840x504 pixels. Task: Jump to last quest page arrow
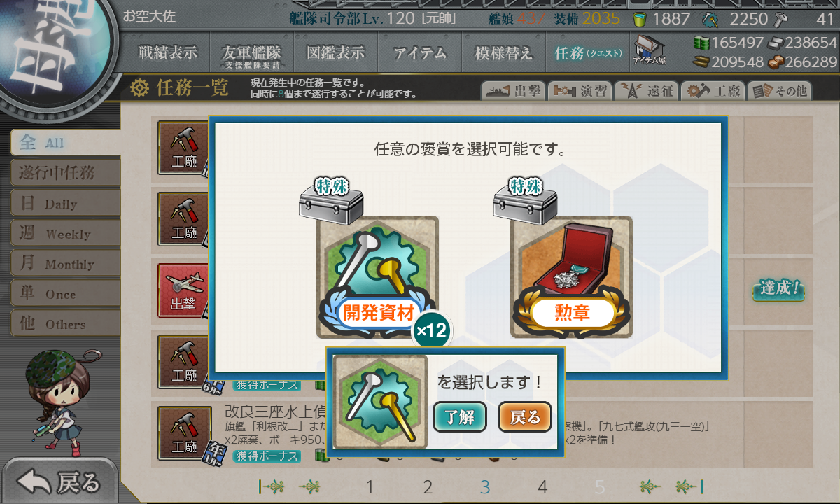689,486
